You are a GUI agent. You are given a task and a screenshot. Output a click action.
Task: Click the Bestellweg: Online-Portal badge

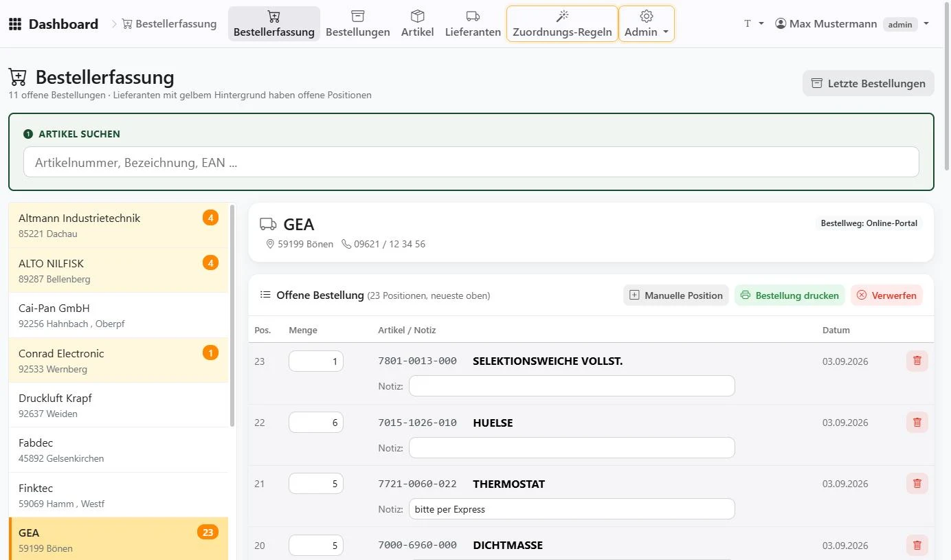(869, 223)
